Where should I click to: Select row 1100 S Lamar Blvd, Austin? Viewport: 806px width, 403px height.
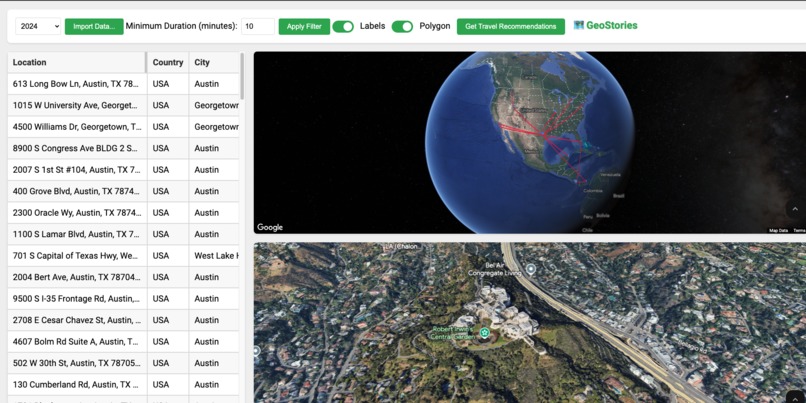click(x=123, y=234)
